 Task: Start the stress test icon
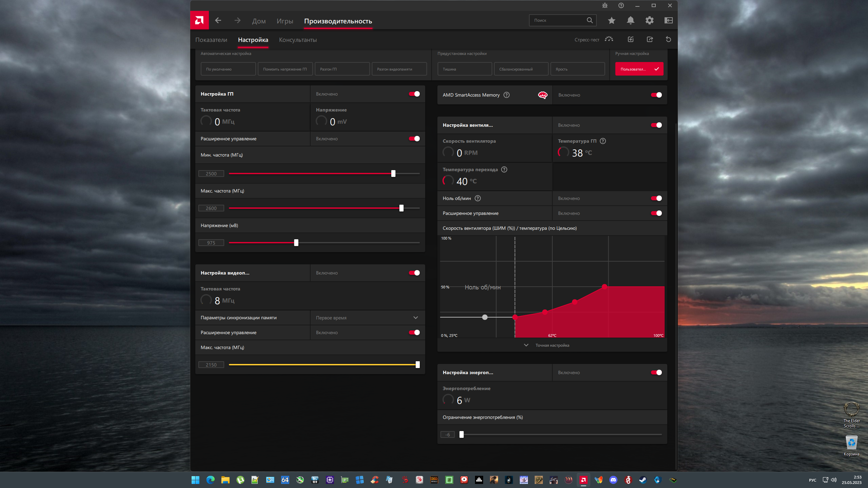[x=609, y=39]
